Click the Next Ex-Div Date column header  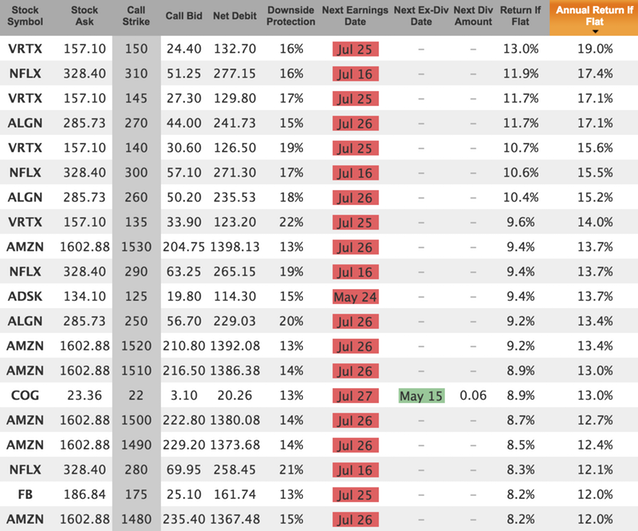(x=421, y=16)
